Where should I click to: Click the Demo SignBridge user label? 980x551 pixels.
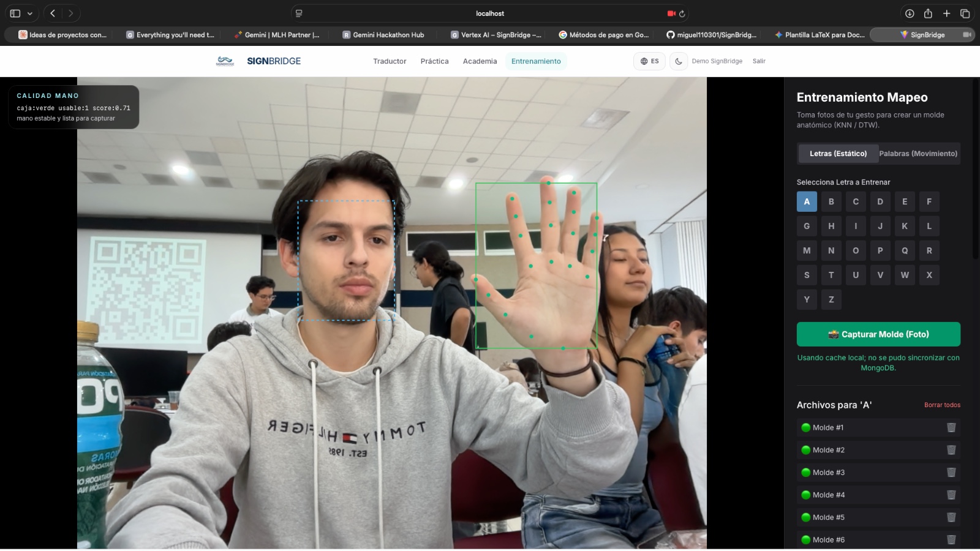click(717, 61)
